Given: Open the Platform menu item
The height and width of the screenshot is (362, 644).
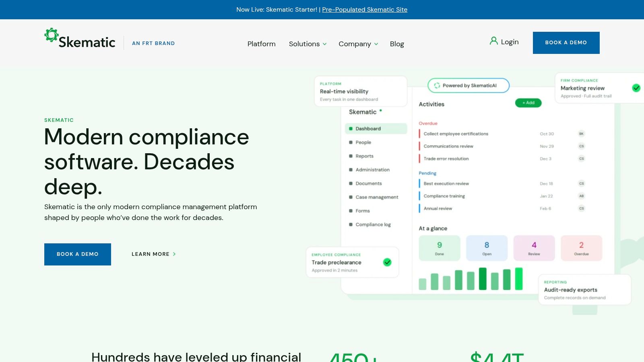Looking at the screenshot, I should point(262,44).
